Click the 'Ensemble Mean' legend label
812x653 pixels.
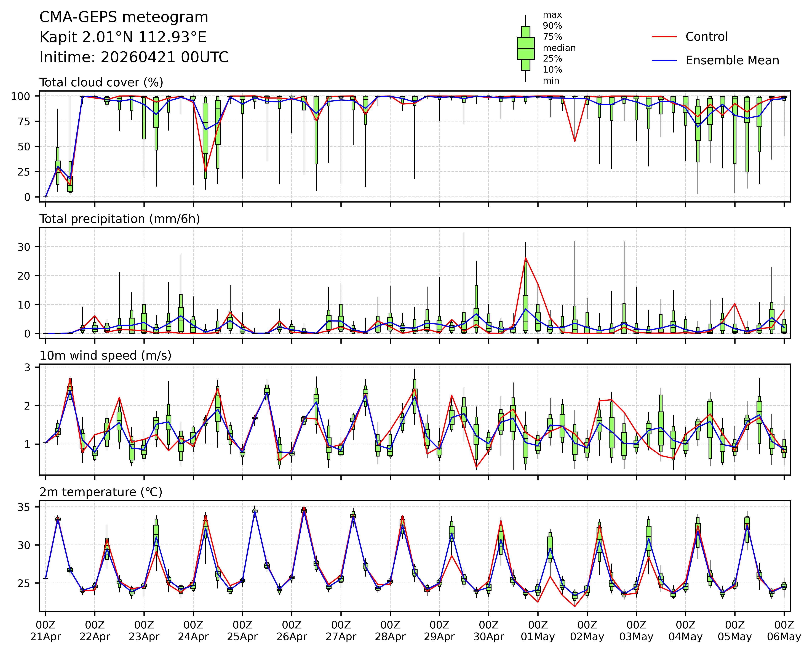pos(732,61)
